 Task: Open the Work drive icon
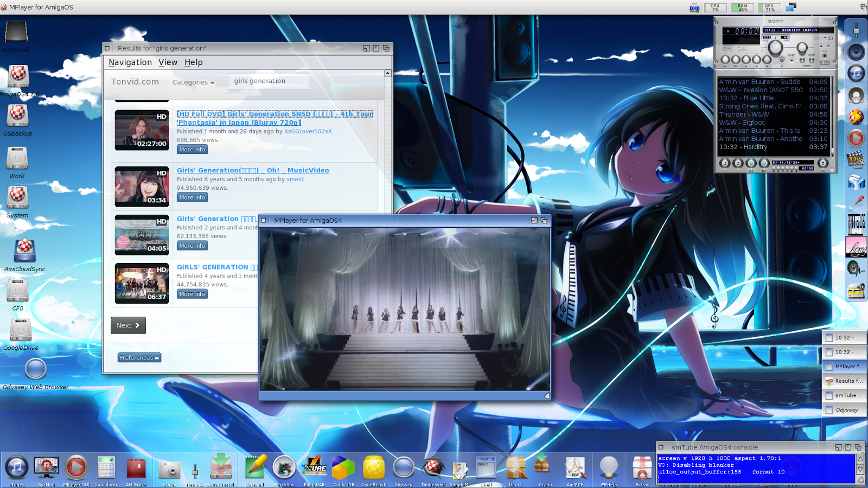coord(17,158)
